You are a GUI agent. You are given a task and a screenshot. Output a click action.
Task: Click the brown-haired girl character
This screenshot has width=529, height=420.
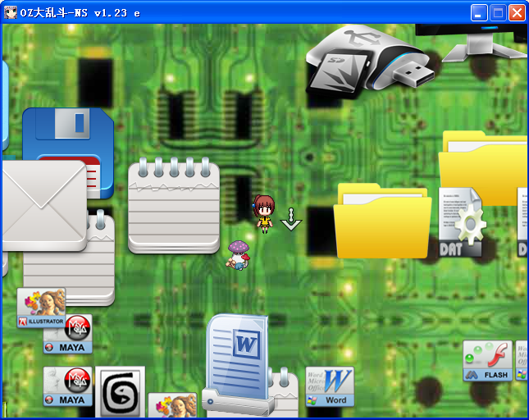click(x=264, y=214)
